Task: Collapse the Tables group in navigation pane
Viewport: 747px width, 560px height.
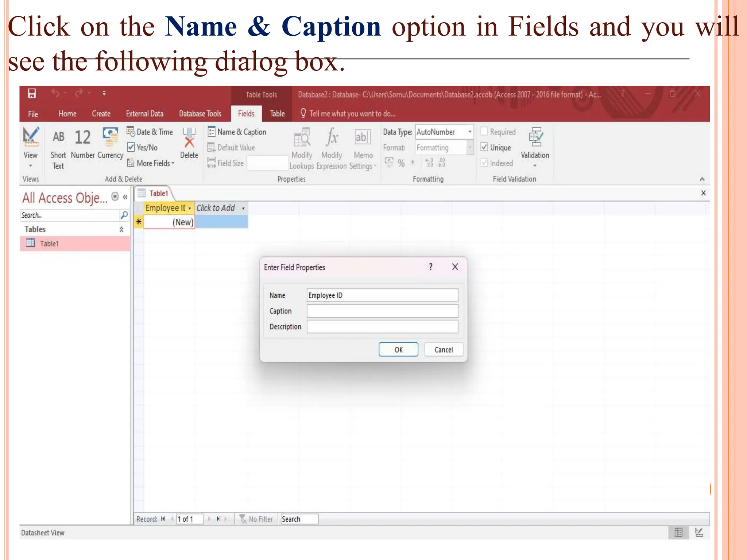Action: pos(121,229)
